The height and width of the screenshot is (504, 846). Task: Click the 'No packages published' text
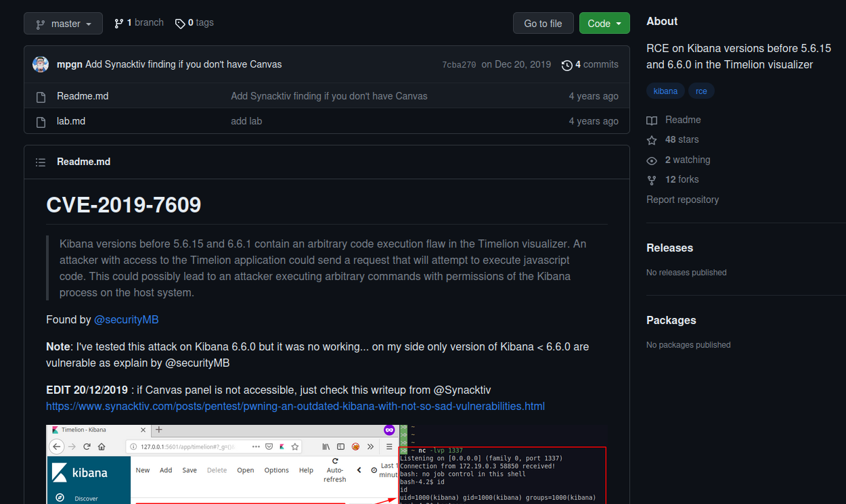point(688,345)
